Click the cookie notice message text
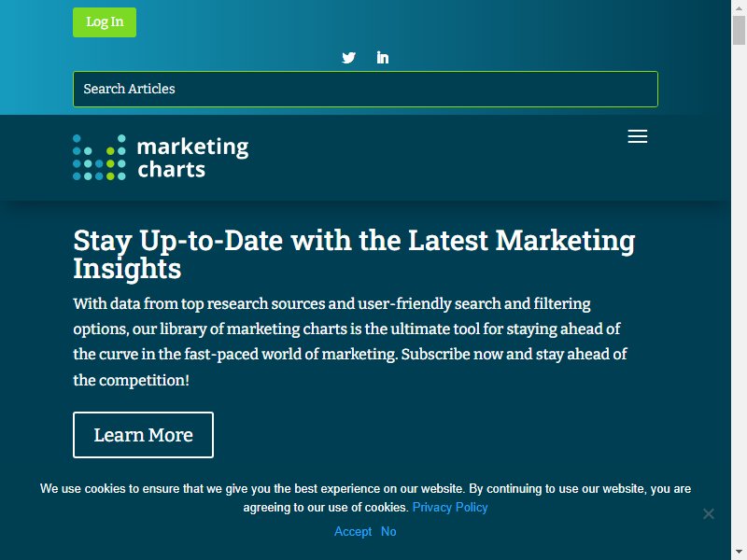This screenshot has height=560, width=747. [x=365, y=497]
